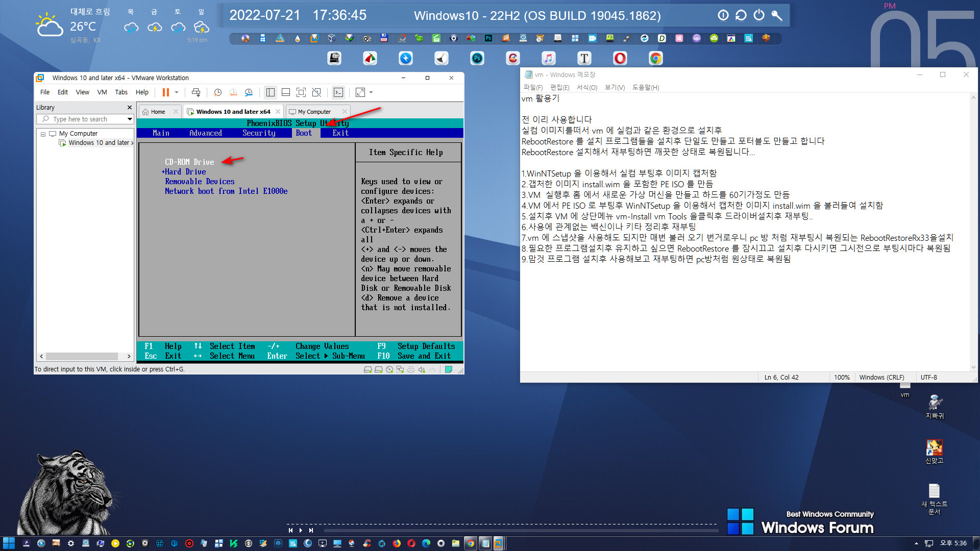The width and height of the screenshot is (980, 551).
Task: Launch Chrome from the lower dock row
Action: point(656,58)
